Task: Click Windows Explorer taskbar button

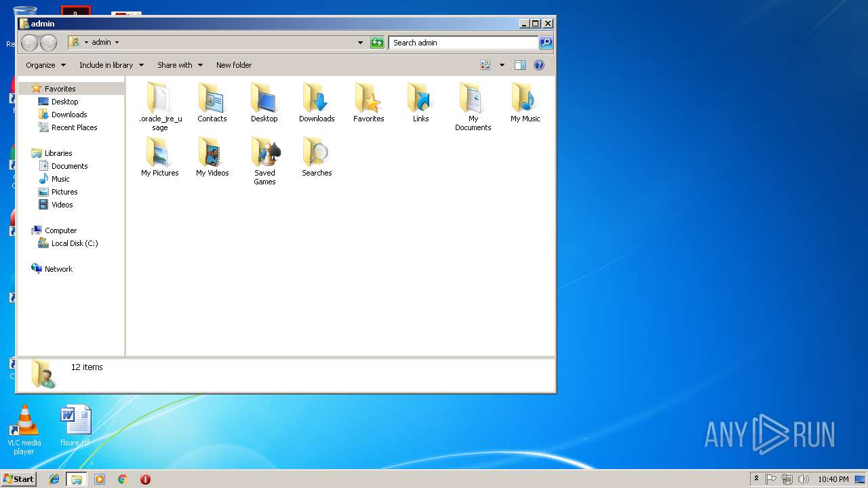Action: (77, 479)
